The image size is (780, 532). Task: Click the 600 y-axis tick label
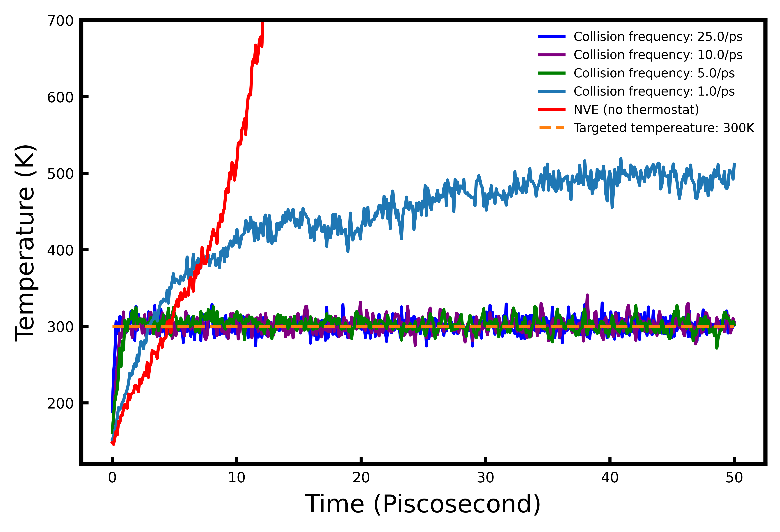pos(60,98)
